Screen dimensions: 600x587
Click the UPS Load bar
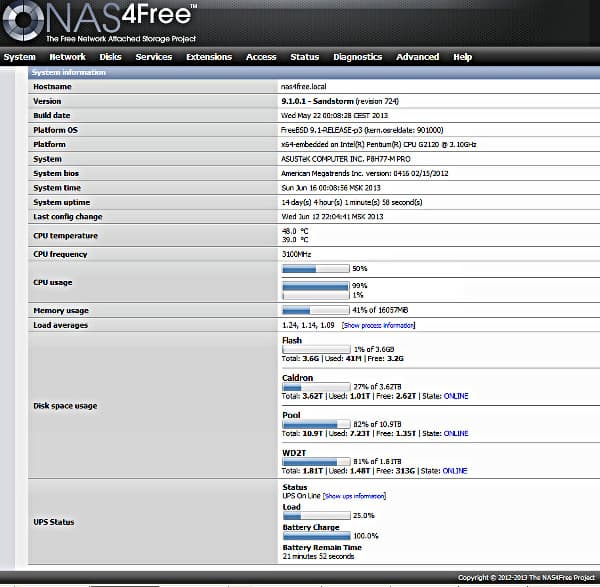tap(316, 516)
